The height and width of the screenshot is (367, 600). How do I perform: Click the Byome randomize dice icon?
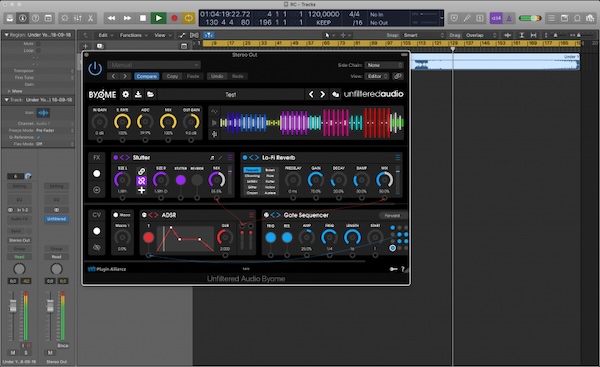336,94
